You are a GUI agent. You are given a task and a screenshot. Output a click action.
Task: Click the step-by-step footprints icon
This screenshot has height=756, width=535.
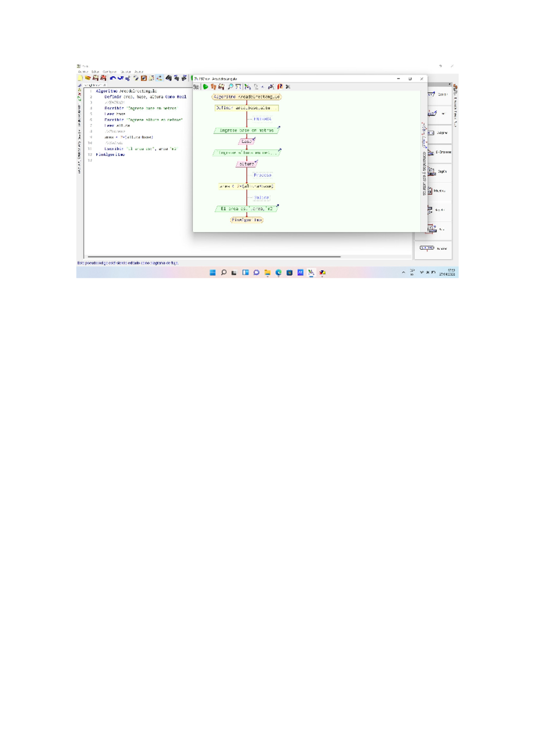pyautogui.click(x=214, y=87)
